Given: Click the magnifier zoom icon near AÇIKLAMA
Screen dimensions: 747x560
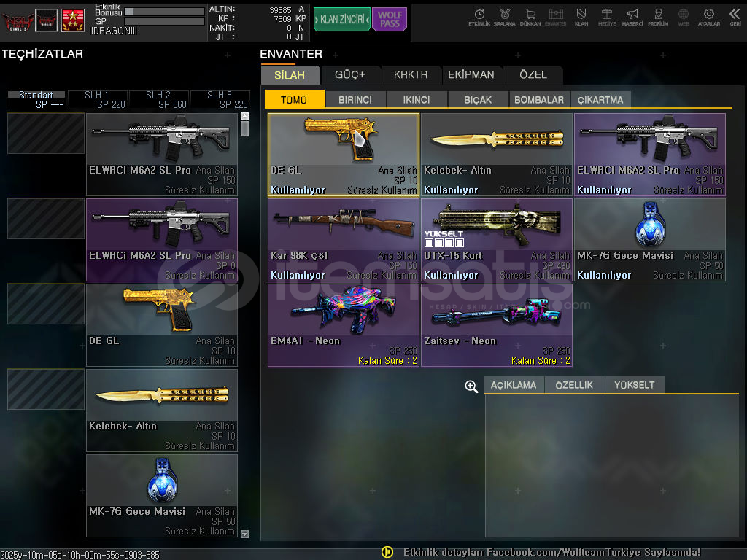Looking at the screenshot, I should [x=471, y=386].
